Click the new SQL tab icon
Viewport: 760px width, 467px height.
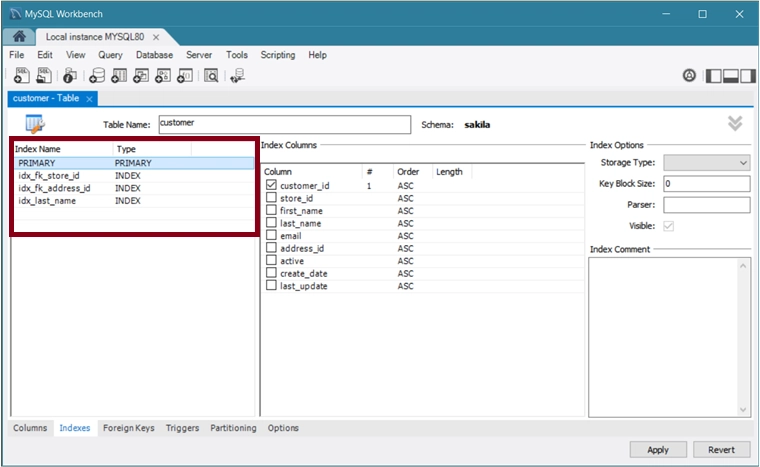pyautogui.click(x=21, y=75)
